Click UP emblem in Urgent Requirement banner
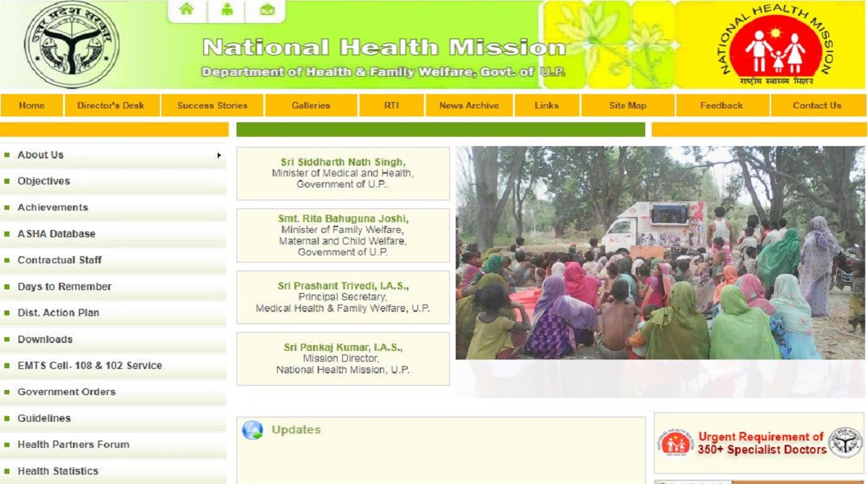The height and width of the screenshot is (484, 868). point(846,443)
